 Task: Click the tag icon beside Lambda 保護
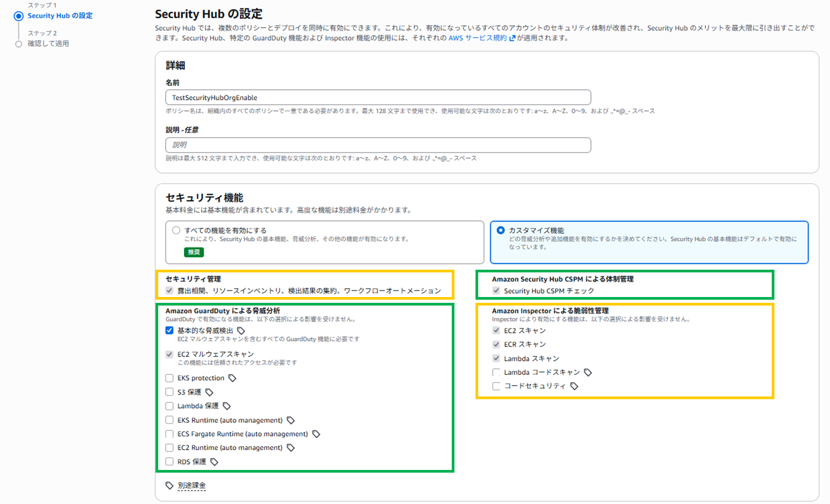pyautogui.click(x=227, y=406)
